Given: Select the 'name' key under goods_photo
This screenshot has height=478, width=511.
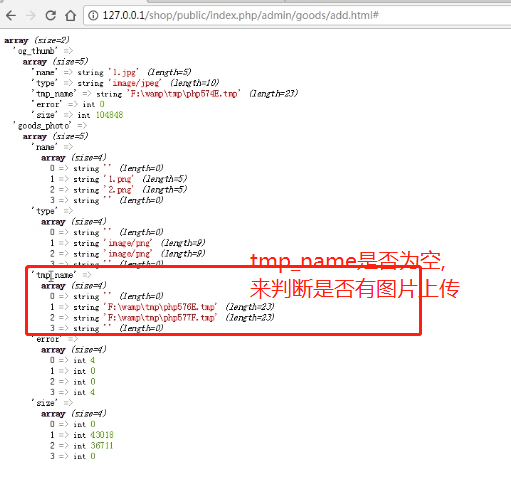Looking at the screenshot, I should click(45, 147).
